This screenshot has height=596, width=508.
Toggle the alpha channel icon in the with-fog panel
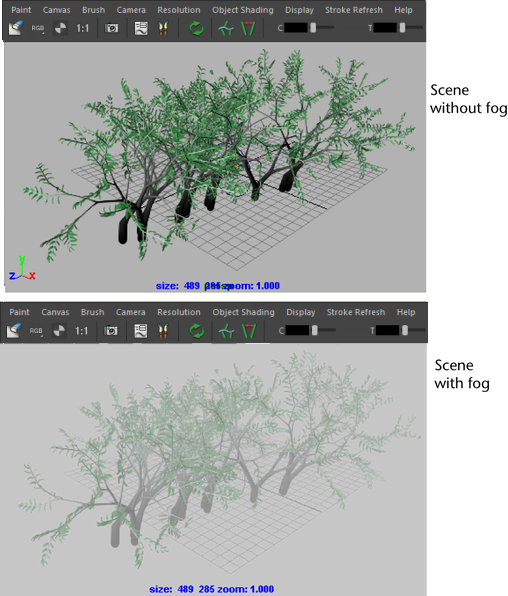pos(59,331)
